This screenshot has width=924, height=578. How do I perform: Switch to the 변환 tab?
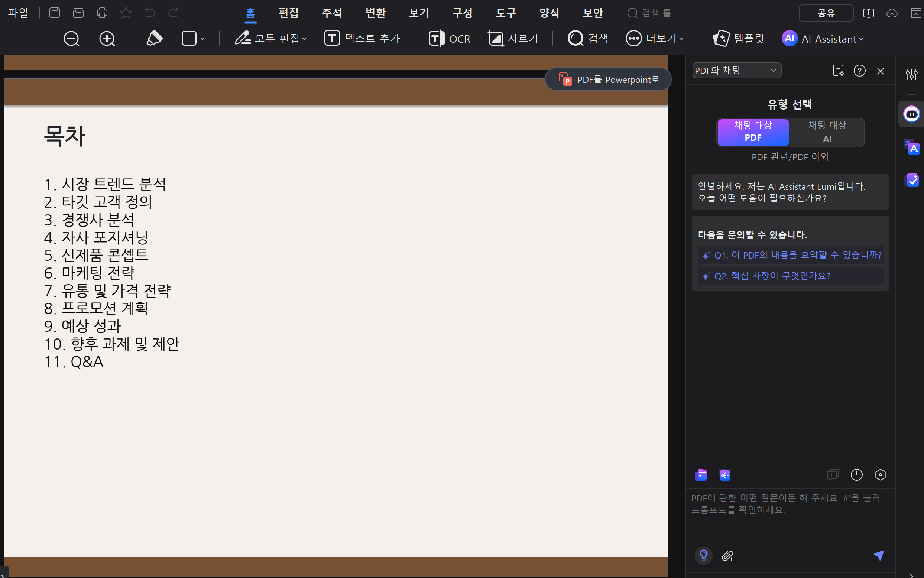coord(375,13)
